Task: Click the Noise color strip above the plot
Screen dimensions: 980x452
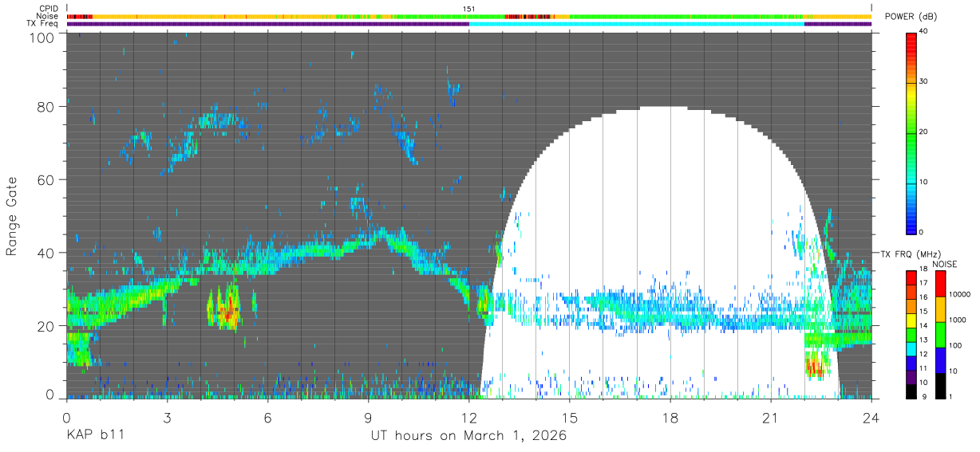Action: click(x=469, y=16)
